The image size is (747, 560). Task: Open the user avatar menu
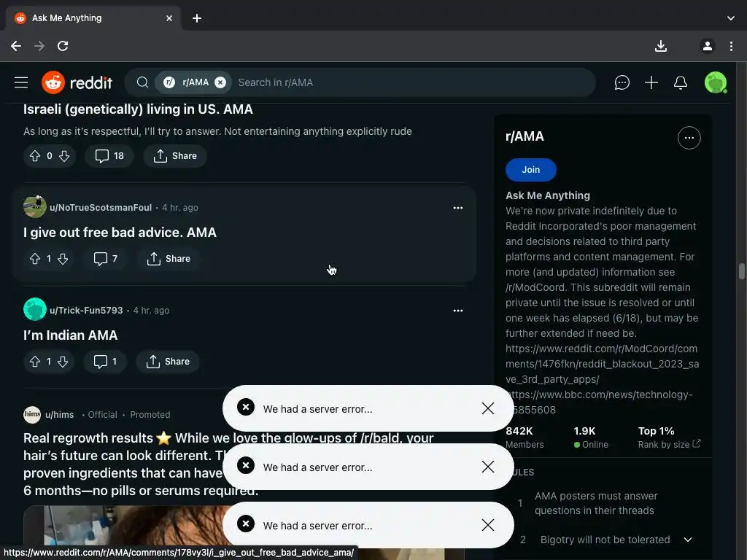pos(716,82)
